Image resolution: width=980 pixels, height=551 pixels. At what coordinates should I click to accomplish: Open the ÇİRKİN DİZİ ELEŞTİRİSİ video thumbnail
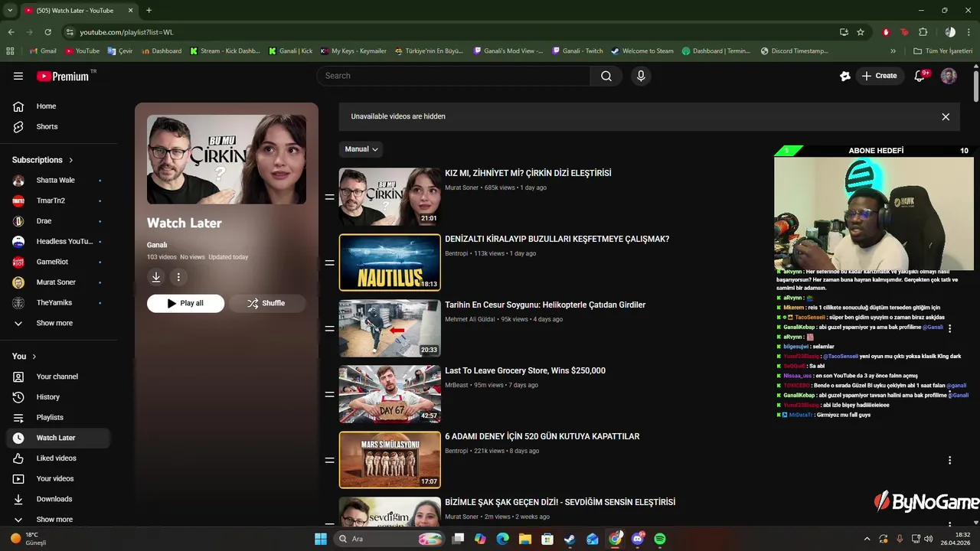pyautogui.click(x=390, y=197)
